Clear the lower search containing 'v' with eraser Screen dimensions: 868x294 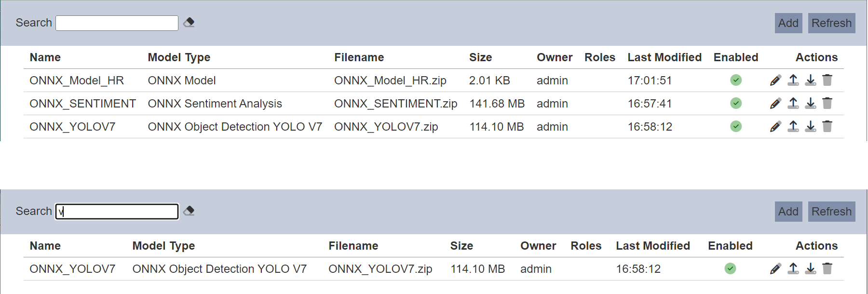coord(189,211)
